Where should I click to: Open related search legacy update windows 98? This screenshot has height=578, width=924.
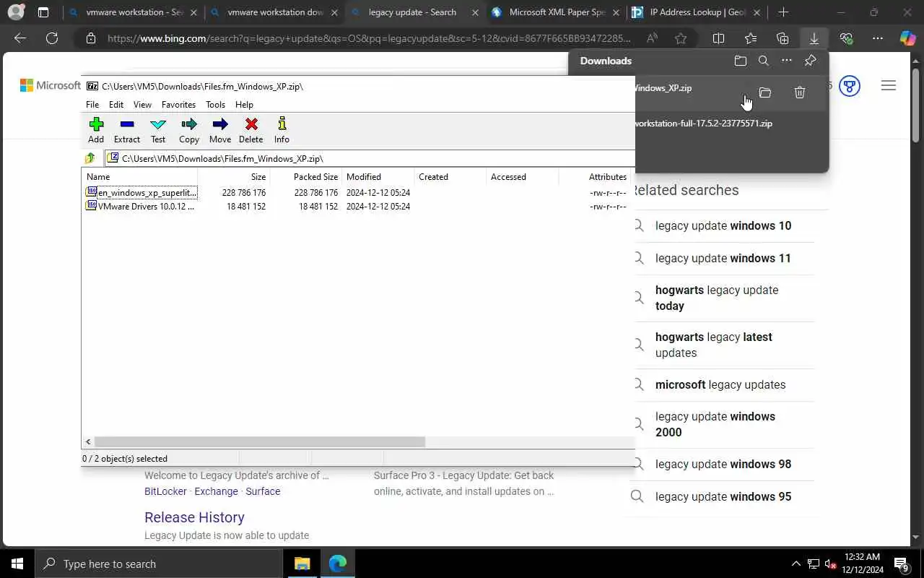(x=723, y=465)
